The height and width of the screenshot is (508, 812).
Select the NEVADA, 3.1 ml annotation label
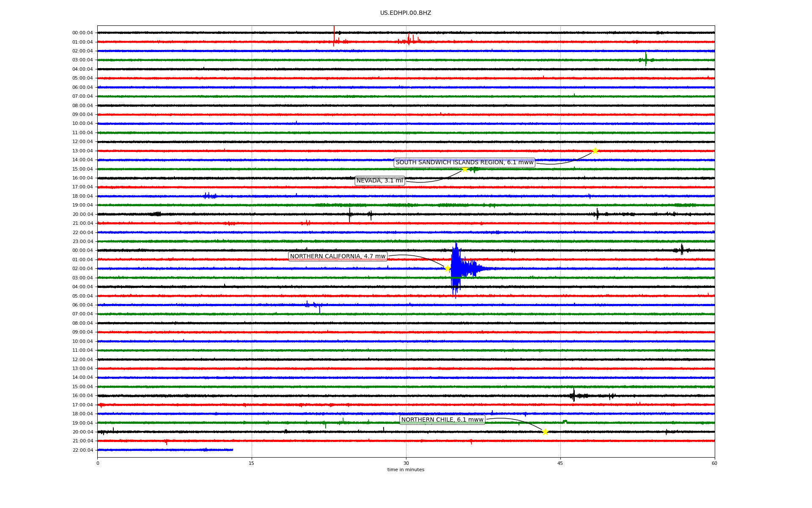[x=380, y=181]
